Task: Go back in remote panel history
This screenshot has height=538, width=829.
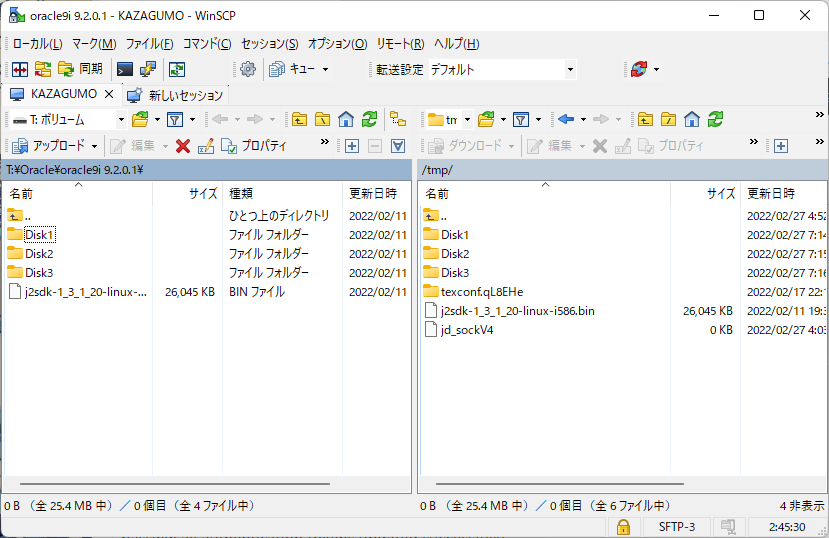Action: tap(566, 119)
